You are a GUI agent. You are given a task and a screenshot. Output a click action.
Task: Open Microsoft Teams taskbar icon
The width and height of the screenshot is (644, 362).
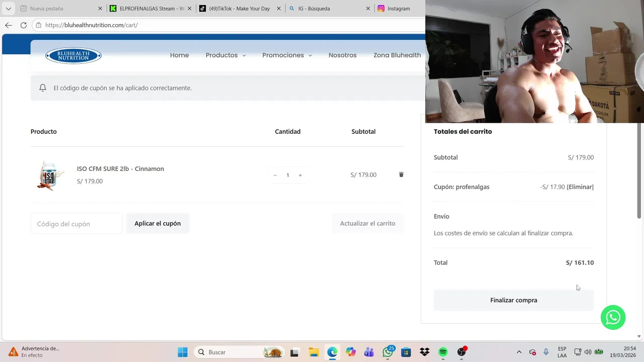click(369, 352)
